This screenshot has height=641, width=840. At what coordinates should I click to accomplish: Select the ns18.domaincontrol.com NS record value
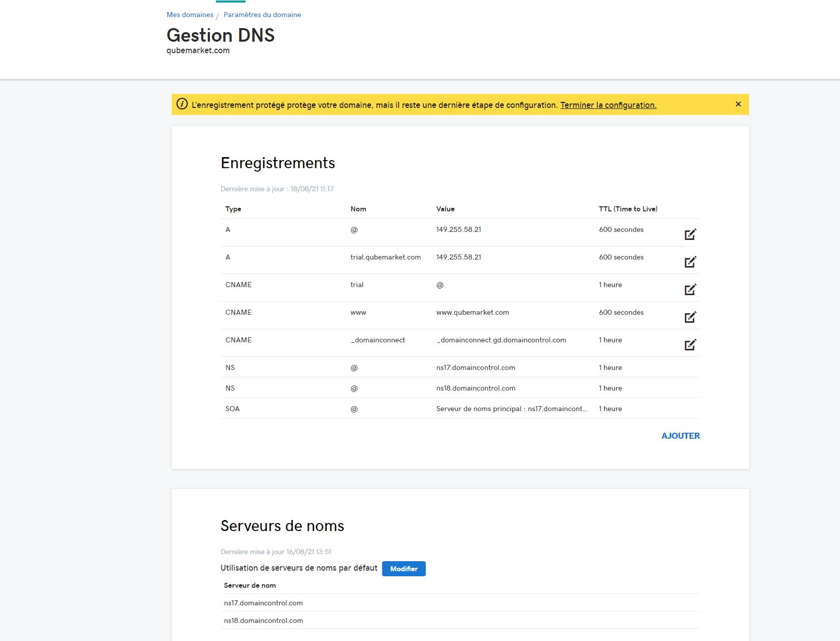click(x=475, y=388)
